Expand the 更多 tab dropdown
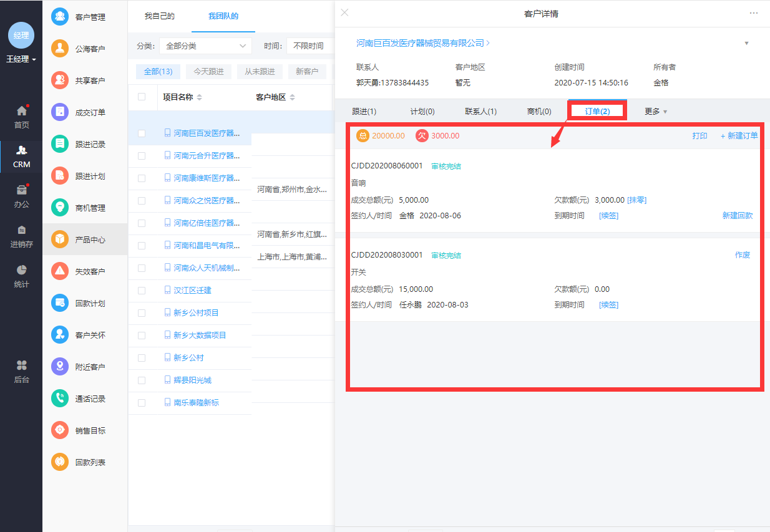This screenshot has width=770, height=532. (656, 112)
